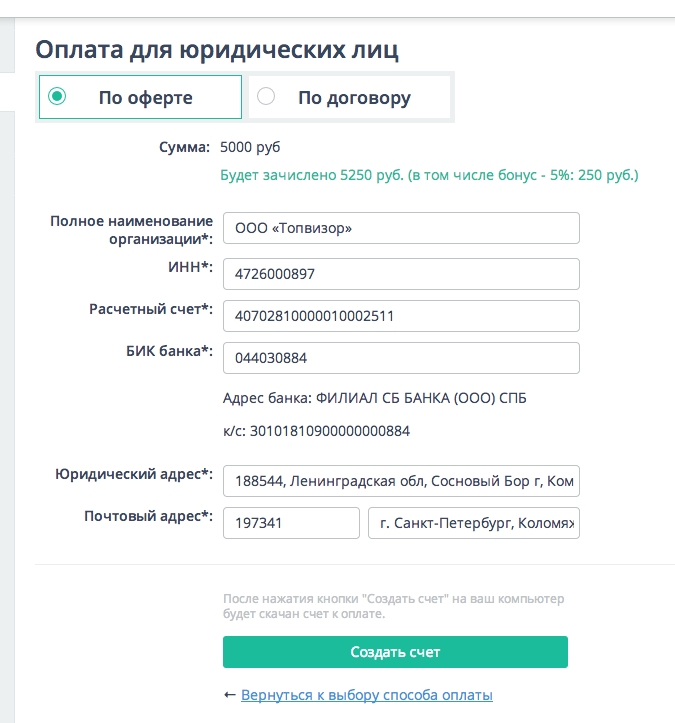675x723 pixels.
Task: Choose the По оферте payment tab
Action: (x=140, y=97)
